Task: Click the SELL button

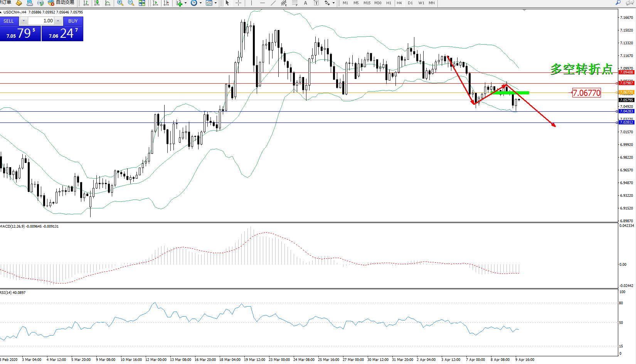Action: (x=8, y=21)
